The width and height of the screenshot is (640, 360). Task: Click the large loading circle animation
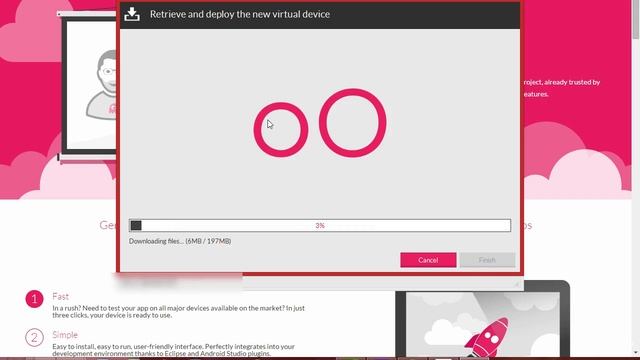pos(353,123)
